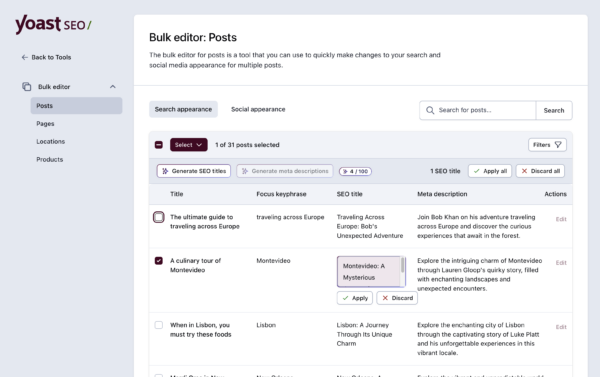
Task: Apply the Montevideo SEO title suggestion
Action: point(355,298)
